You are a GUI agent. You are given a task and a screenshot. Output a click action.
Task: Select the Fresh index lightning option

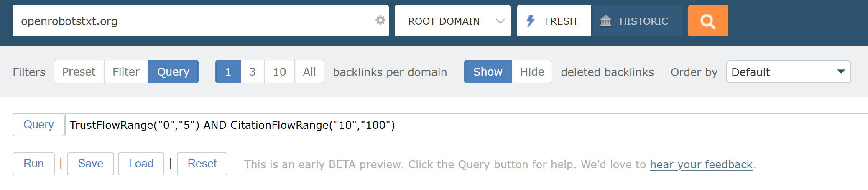pos(554,21)
